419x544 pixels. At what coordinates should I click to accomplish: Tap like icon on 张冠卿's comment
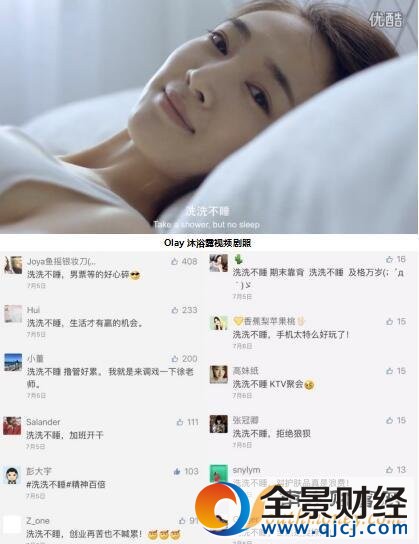click(390, 420)
